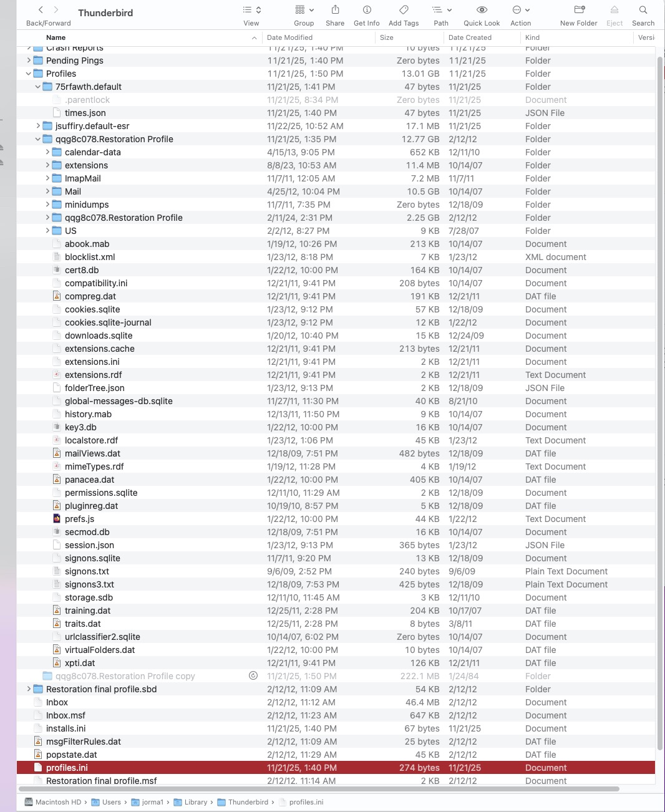665x812 pixels.
Task: Expand the Mail folder
Action: 47,191
